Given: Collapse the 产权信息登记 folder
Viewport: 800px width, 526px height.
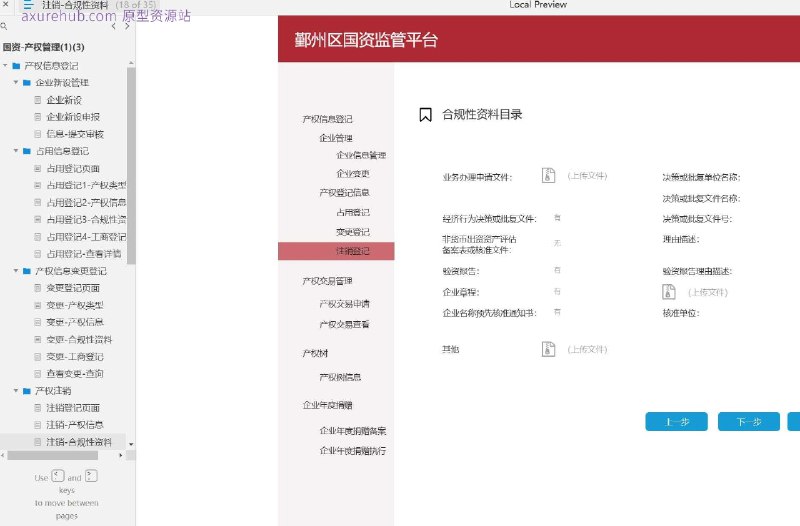Looking at the screenshot, I should coord(5,66).
